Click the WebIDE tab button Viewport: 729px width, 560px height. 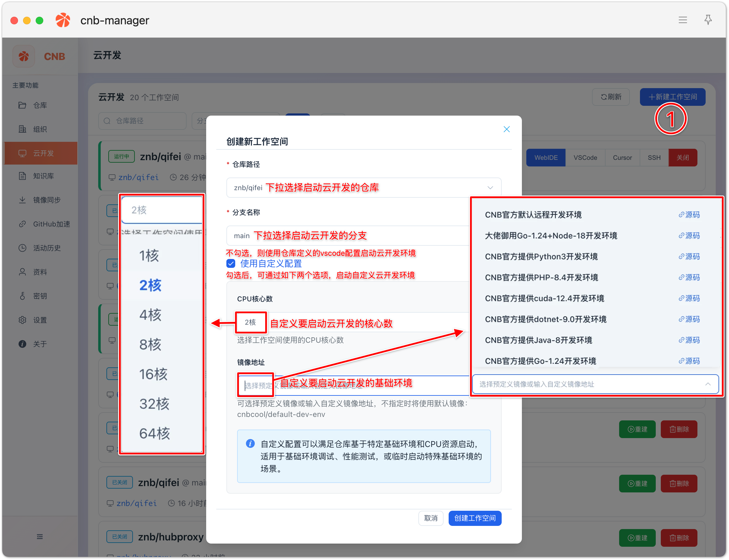(x=546, y=157)
